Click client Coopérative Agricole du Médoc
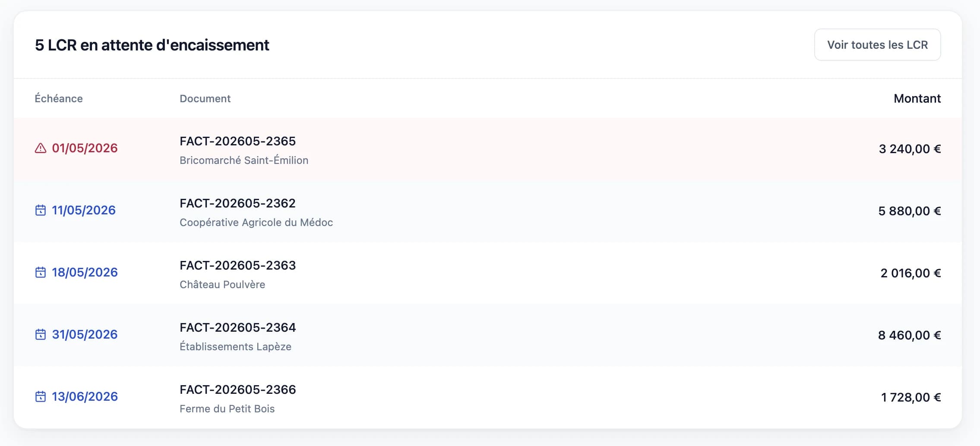 coord(256,223)
